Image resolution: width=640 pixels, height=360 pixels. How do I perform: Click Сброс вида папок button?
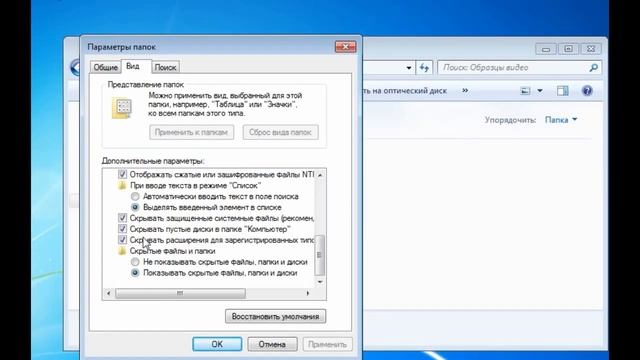[280, 132]
